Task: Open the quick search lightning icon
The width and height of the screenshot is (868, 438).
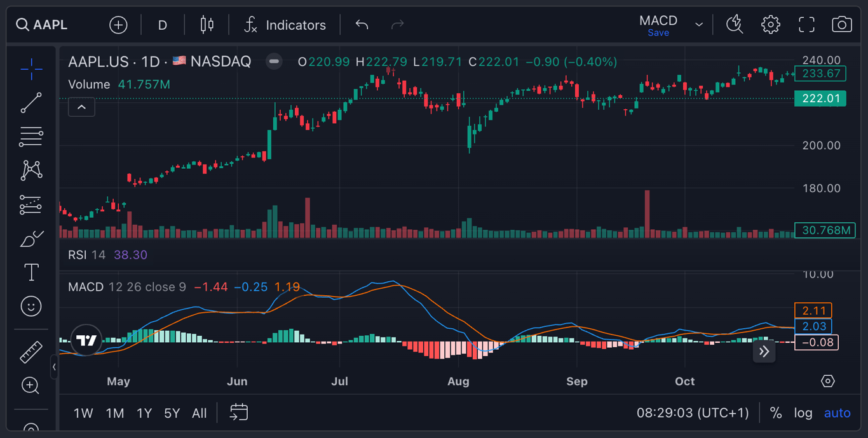Action: tap(735, 25)
